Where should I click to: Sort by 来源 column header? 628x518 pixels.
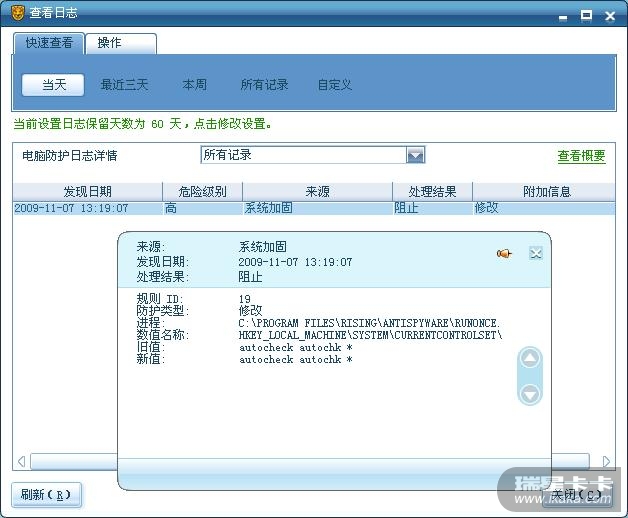coord(317,191)
